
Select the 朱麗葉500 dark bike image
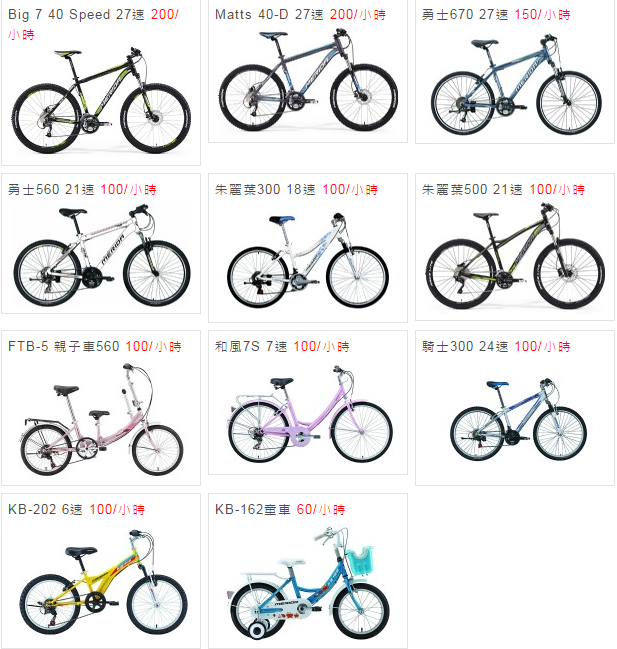coord(515,257)
